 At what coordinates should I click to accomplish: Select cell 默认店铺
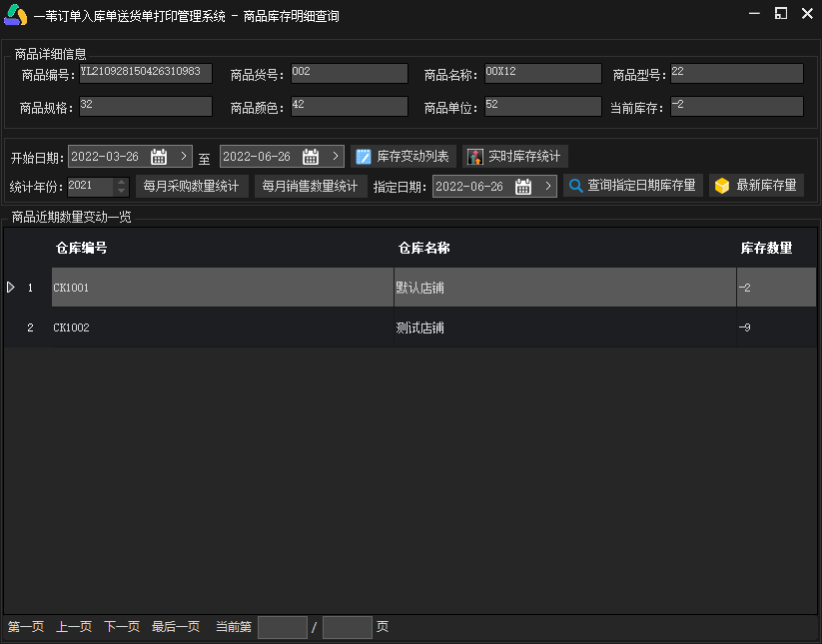pos(565,288)
